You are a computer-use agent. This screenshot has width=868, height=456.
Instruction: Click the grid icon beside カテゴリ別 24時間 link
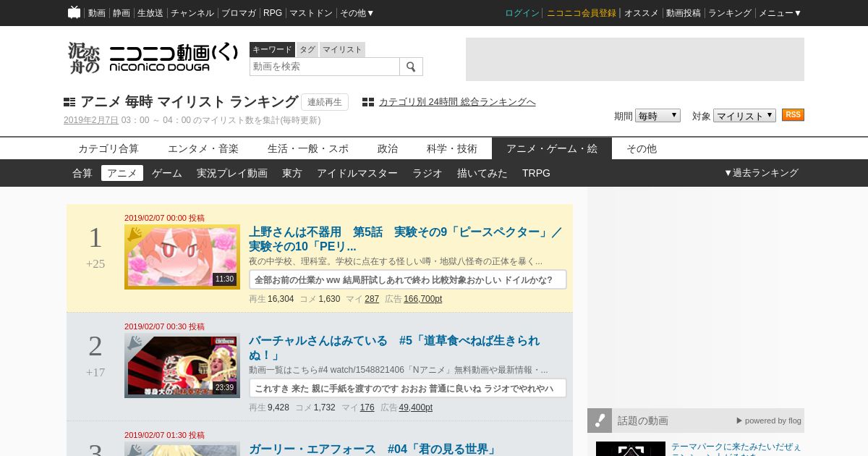point(368,102)
